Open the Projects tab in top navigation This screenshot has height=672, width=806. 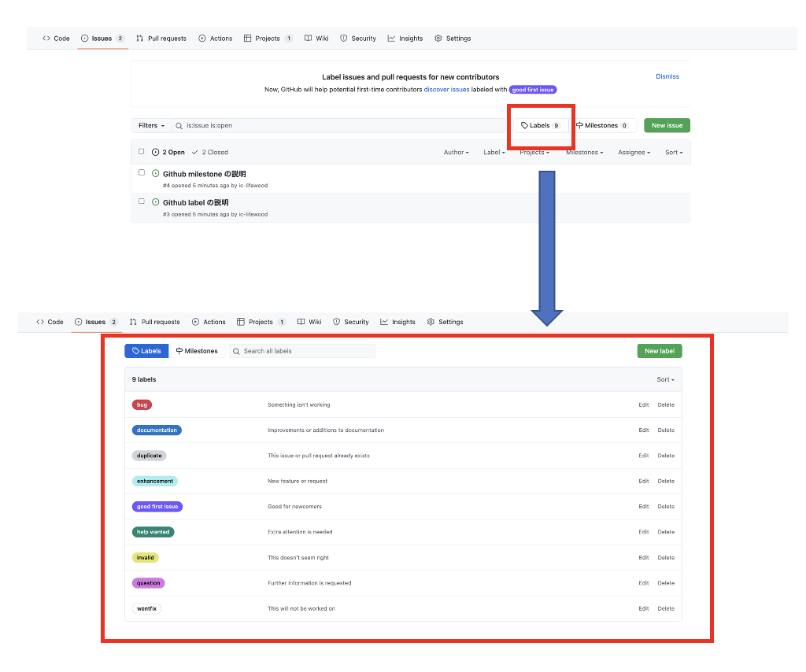coord(267,39)
